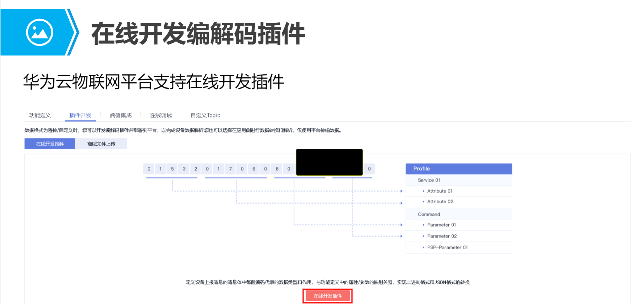Click the byte cell showing 6
This screenshot has width=644, height=304.
(x=254, y=169)
